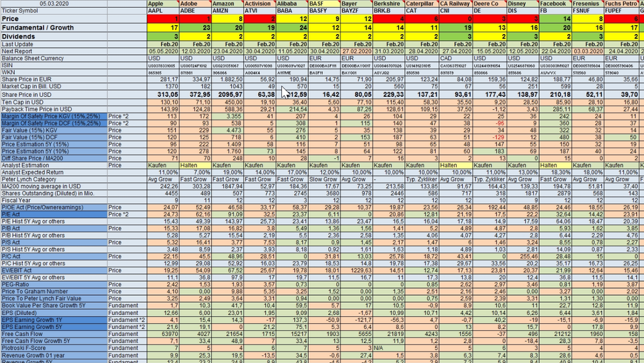Click Bayer EPS growth -121,7
The image size is (644, 363).
click(x=357, y=320)
